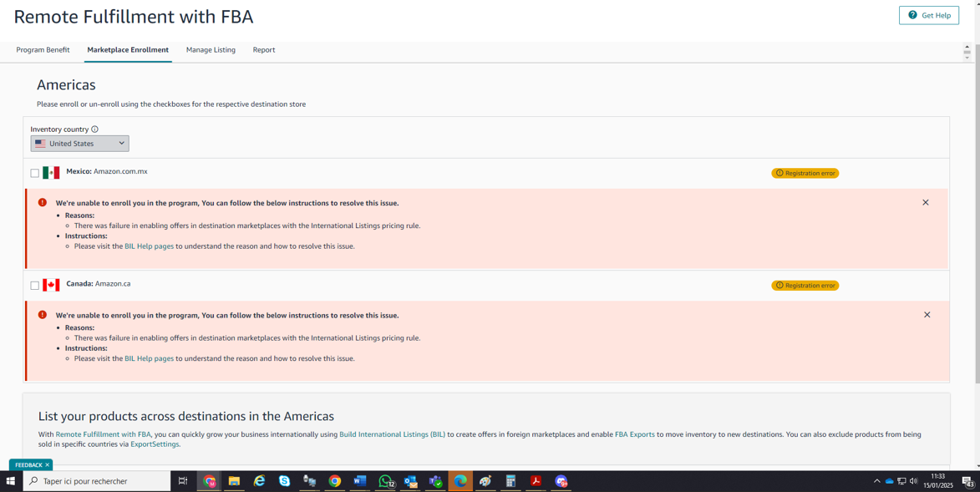Open the Program Benefit tab

43,50
